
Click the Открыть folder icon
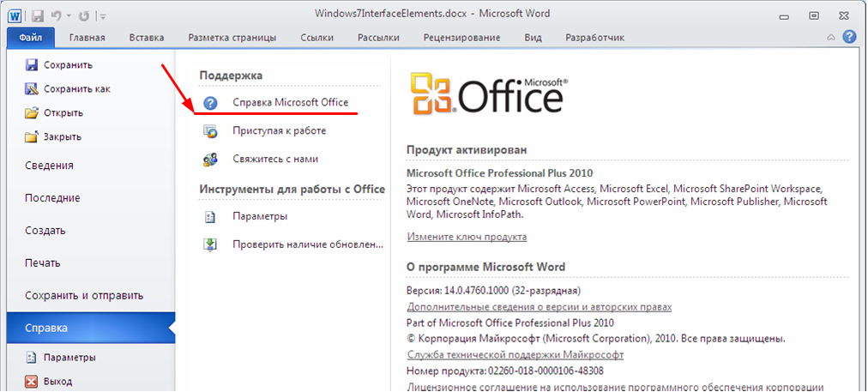point(32,113)
